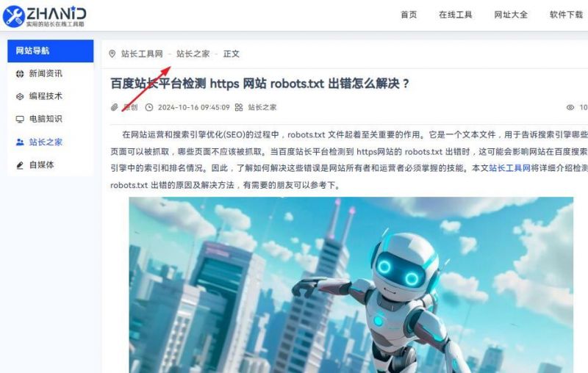Viewport: 588px width, 373px height.
Task: Click the category grid icon before 站长之家
Action: pyautogui.click(x=239, y=107)
